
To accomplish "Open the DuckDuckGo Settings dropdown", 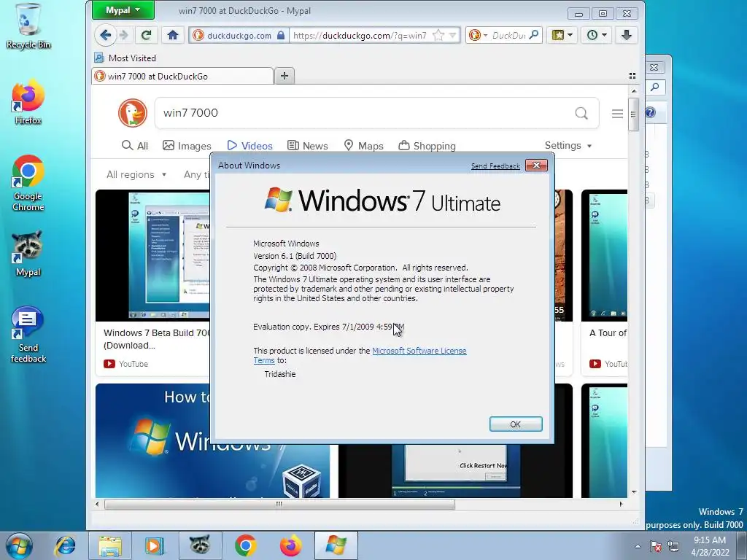I will coord(568,146).
